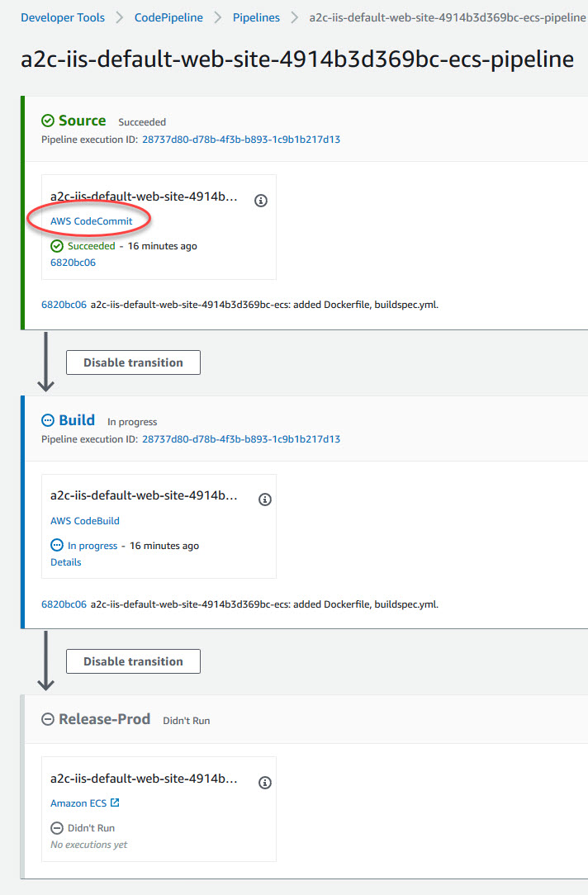Click Build stage in-progress icon

(48, 420)
